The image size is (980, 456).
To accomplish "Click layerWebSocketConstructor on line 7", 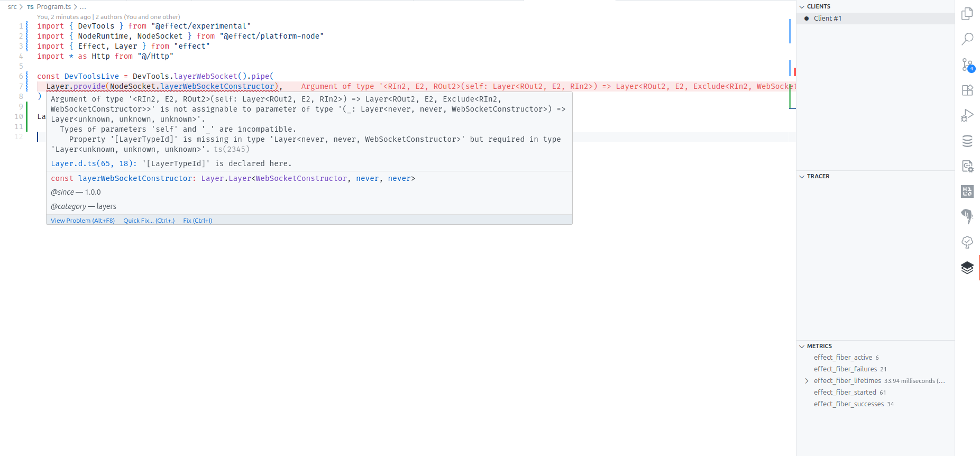I will tap(217, 86).
